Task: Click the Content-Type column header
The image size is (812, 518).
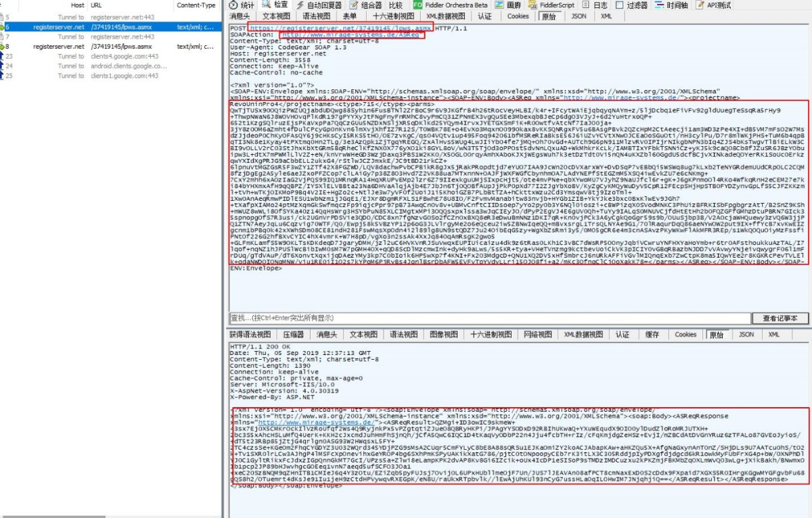Action: tap(196, 5)
